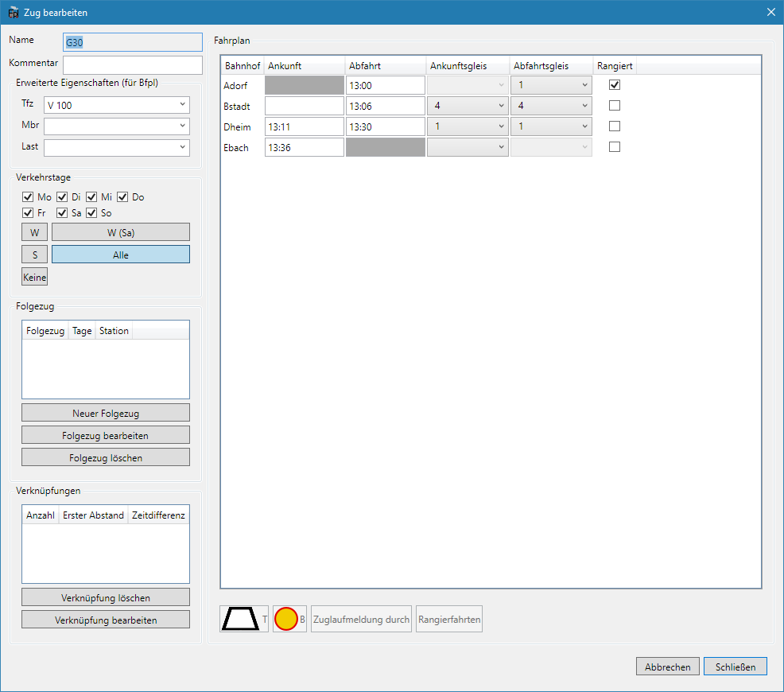Click the Keine button

(34, 277)
